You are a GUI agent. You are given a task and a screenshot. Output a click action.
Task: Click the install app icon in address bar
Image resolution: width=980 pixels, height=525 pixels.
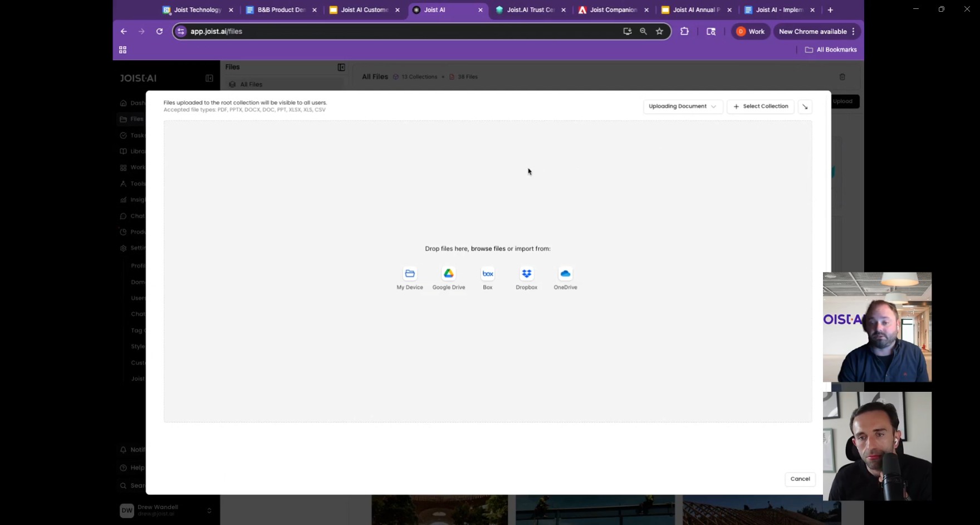[x=628, y=31]
